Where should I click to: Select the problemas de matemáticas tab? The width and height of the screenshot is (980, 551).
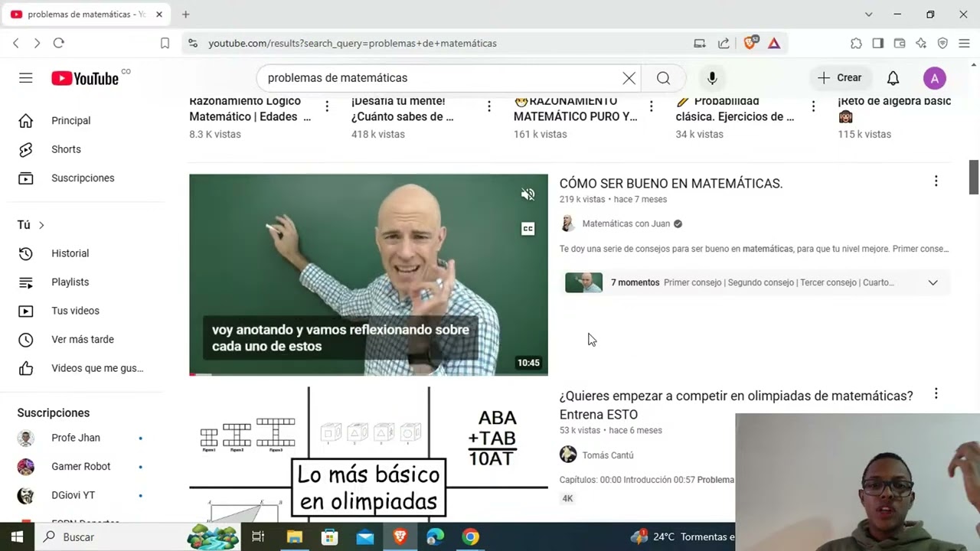(84, 15)
